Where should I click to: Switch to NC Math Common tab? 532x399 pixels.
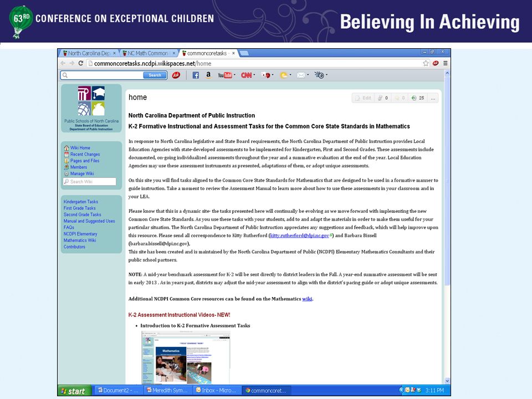click(147, 53)
